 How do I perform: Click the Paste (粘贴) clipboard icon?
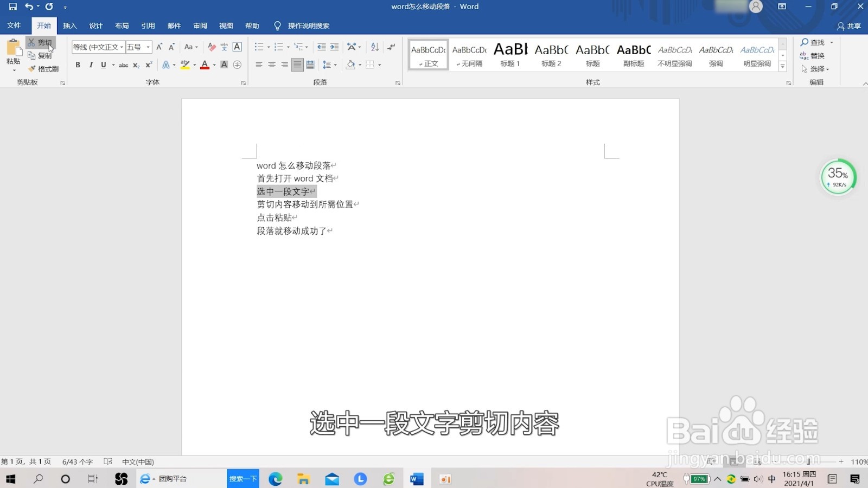coord(14,47)
